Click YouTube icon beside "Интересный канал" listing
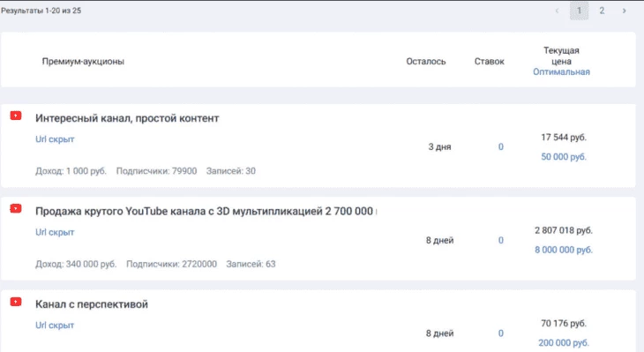The width and height of the screenshot is (644, 352). tap(16, 116)
